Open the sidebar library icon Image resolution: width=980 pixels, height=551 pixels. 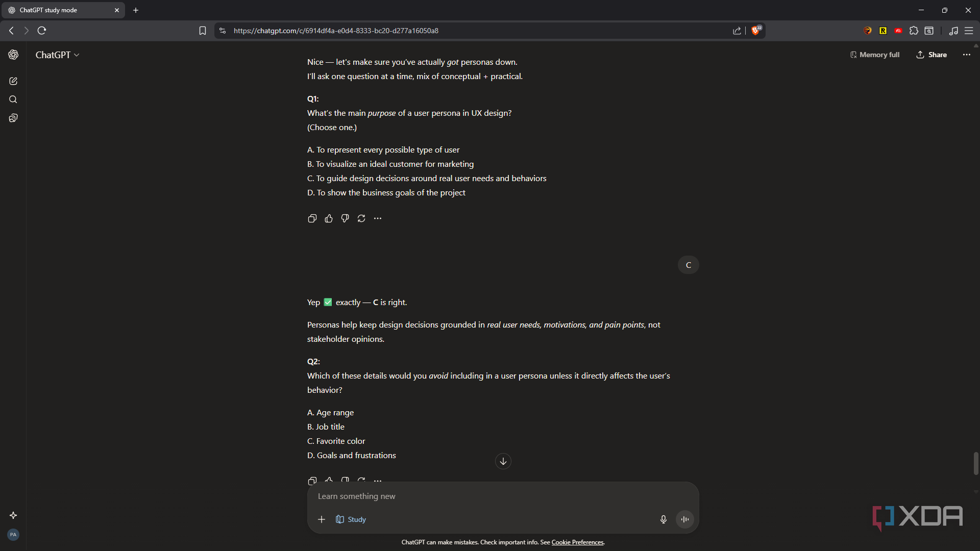[13, 118]
